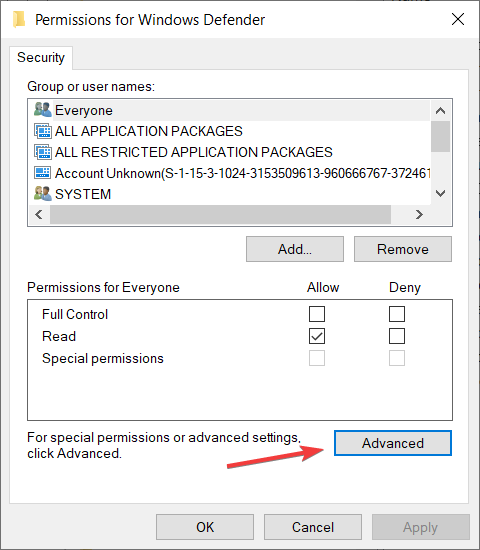Click the Add... button
Viewport: 480px width, 550px height.
click(295, 249)
